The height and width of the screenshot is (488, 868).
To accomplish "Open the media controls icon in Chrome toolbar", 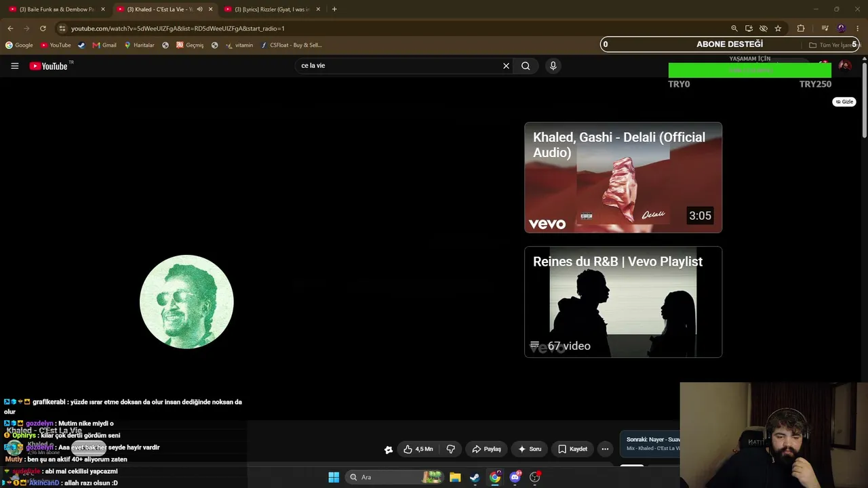I will coord(825,28).
